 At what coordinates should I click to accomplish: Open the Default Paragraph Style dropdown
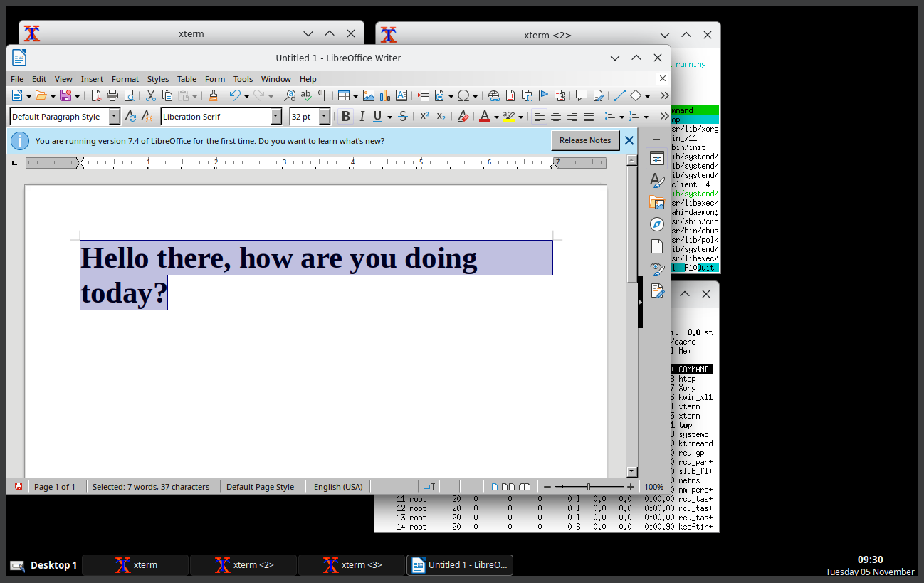114,117
